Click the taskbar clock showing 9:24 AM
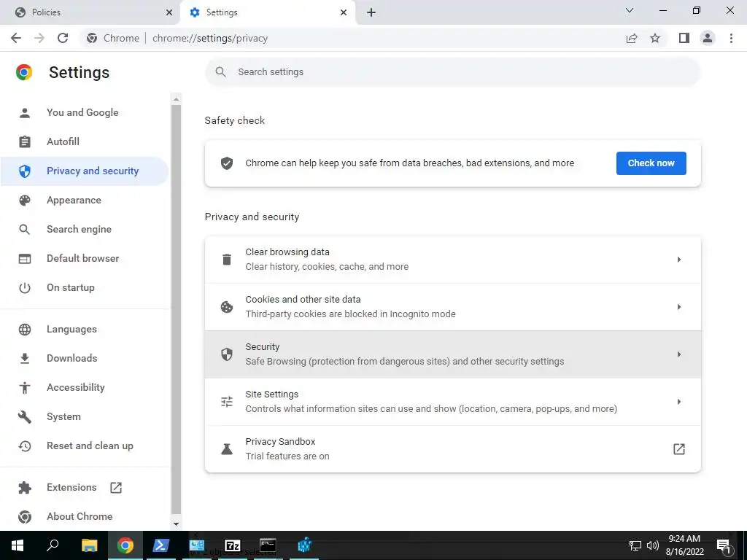 [684, 545]
